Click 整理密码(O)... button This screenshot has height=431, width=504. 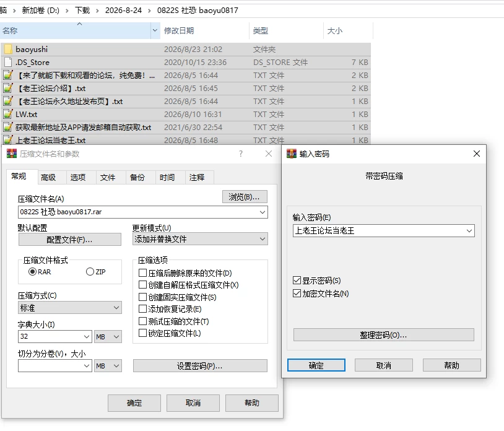tap(383, 335)
